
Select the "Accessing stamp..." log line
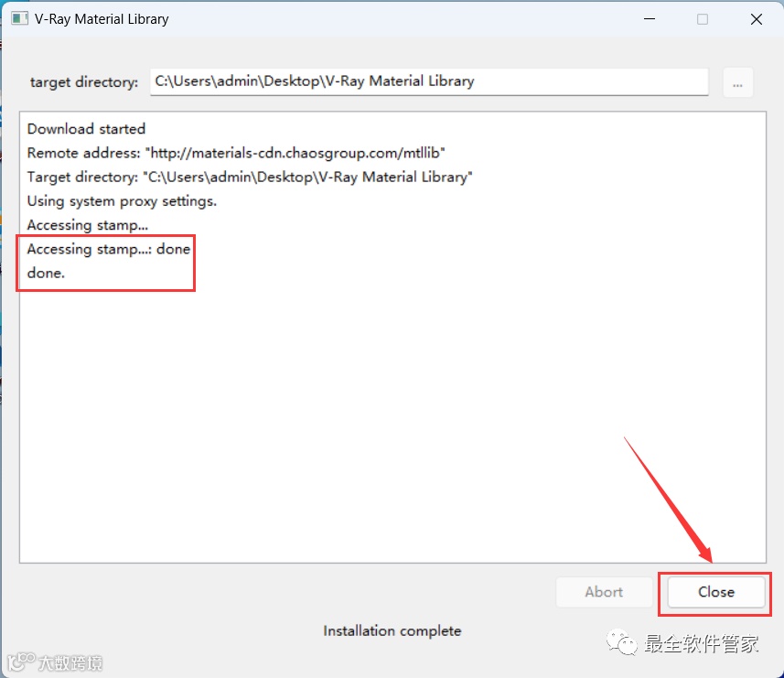point(88,225)
